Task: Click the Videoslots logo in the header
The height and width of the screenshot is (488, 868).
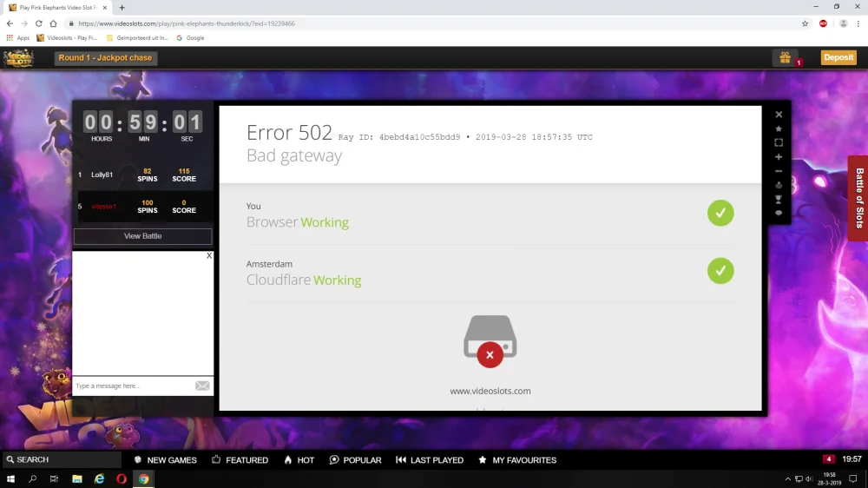Action: 19,58
